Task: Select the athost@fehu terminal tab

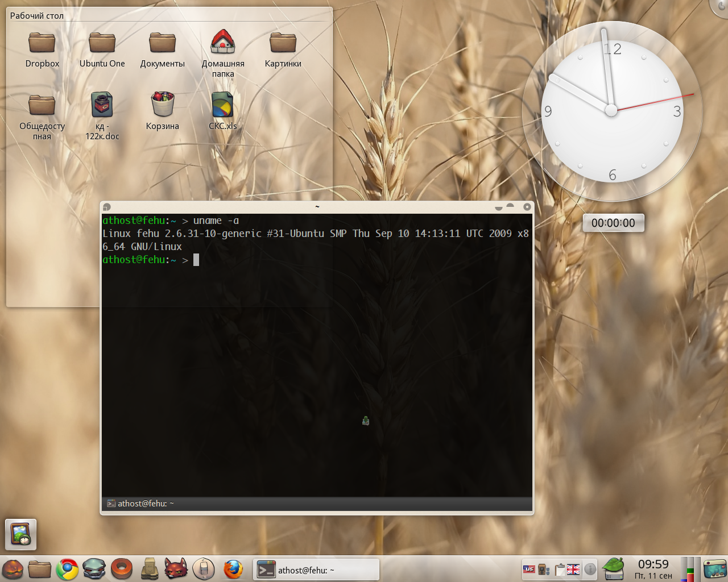Action: click(x=141, y=504)
